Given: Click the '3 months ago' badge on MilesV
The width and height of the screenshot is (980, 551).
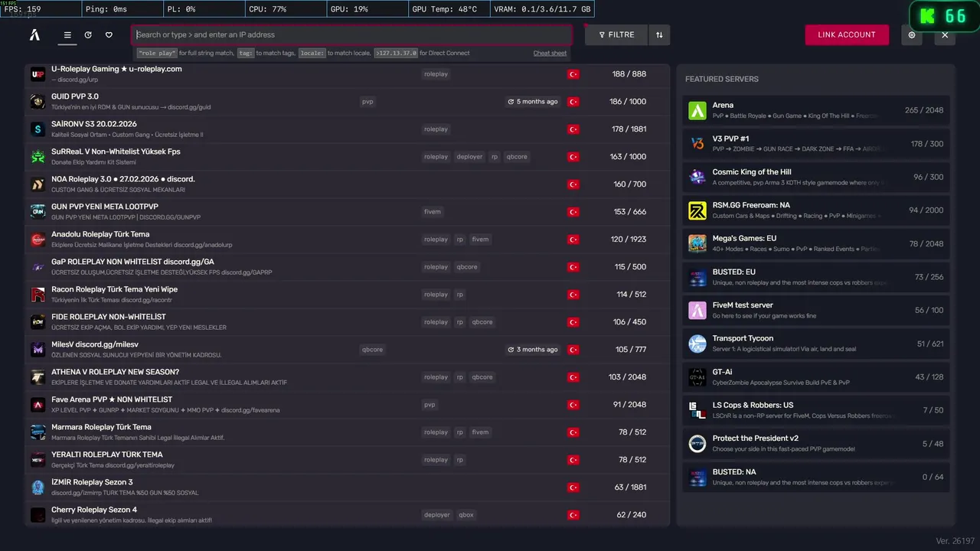Looking at the screenshot, I should click(533, 350).
